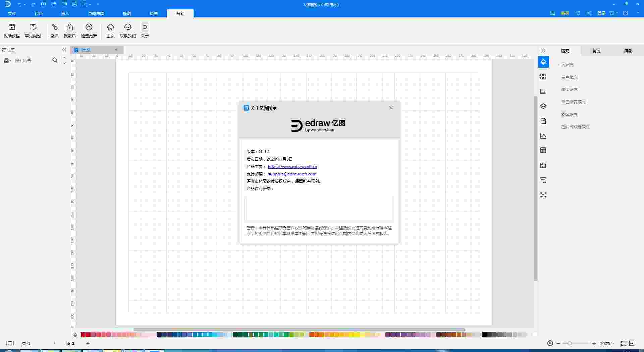The image size is (644, 352).
Task: Click the save icon in title bar
Action: tap(64, 4)
